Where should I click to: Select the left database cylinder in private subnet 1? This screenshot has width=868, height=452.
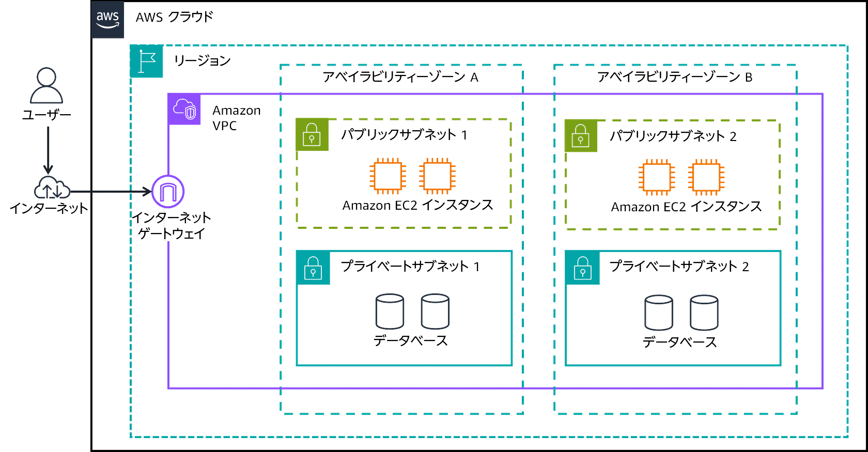click(390, 311)
